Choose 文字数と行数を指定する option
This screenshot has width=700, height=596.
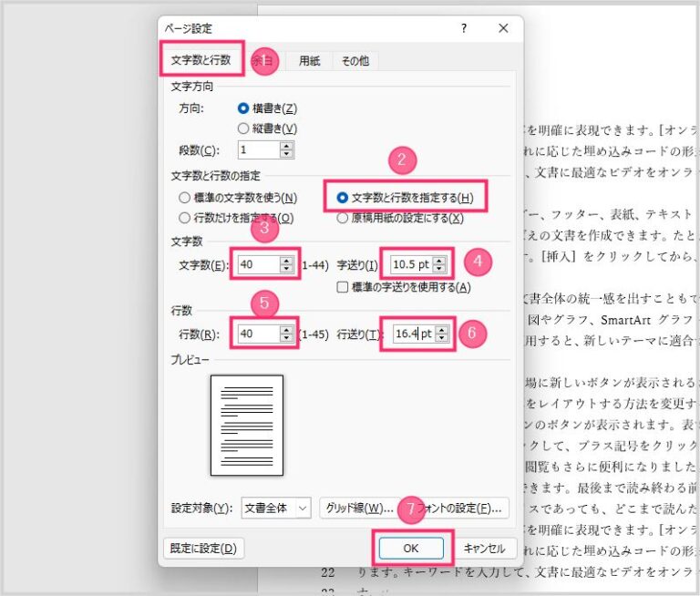(405, 198)
